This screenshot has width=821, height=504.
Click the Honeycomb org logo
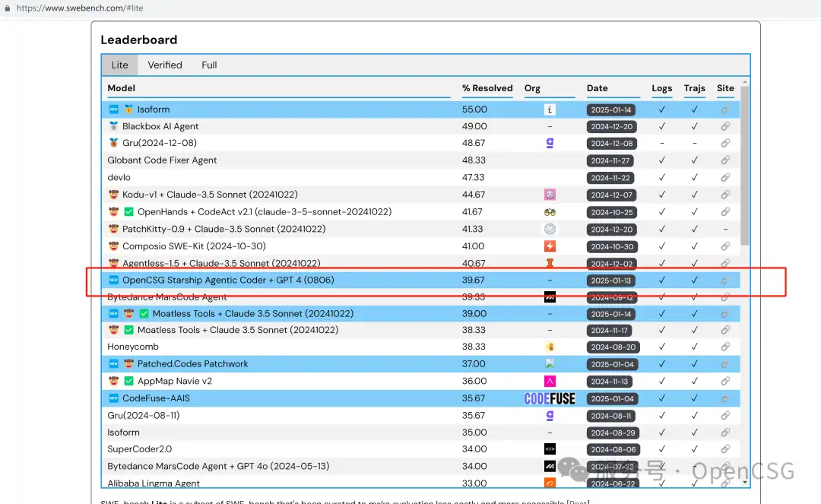pos(550,347)
